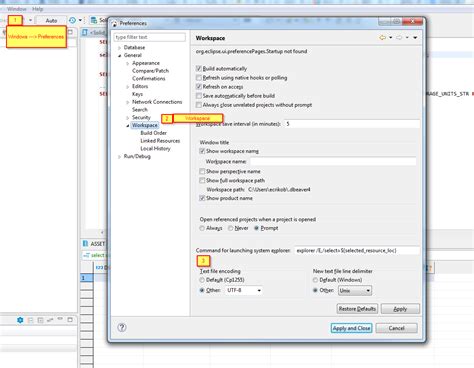Collapse the General tree node
Image resolution: width=474 pixels, height=368 pixels.
coord(119,55)
